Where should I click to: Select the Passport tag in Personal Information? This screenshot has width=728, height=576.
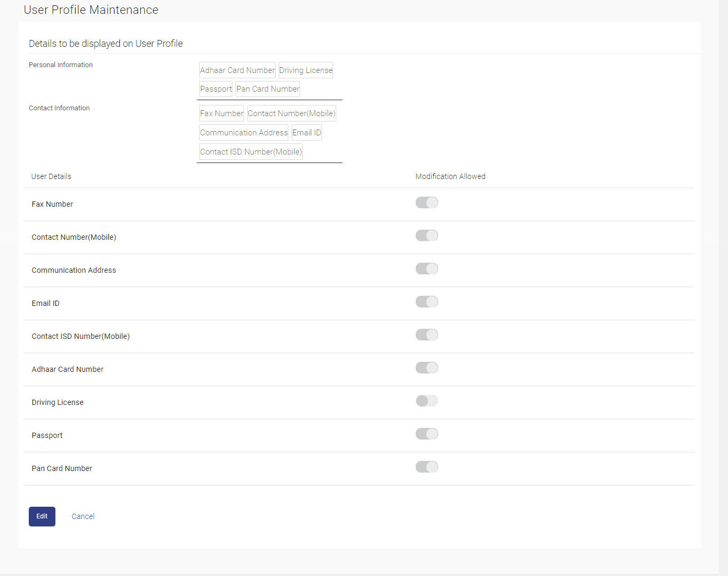(216, 89)
